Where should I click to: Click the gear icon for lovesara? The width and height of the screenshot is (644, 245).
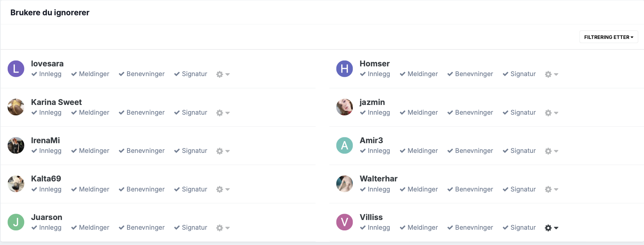coord(219,74)
